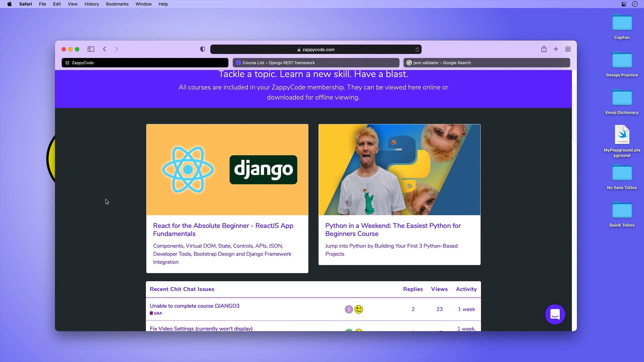Toggle the Safari sidebar

pyautogui.click(x=91, y=49)
